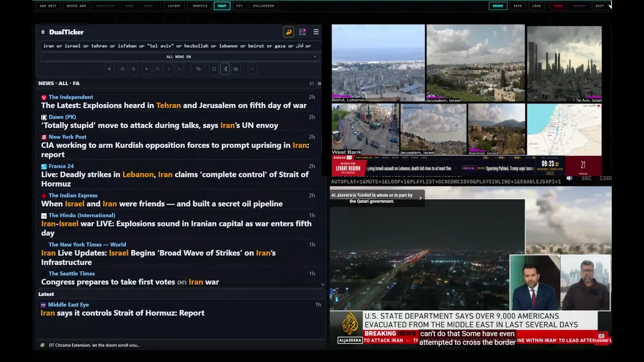Open the DualTicker hamburger menu
The image size is (644, 362).
tap(316, 32)
